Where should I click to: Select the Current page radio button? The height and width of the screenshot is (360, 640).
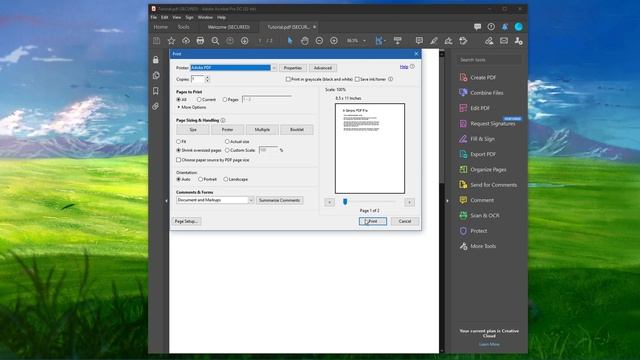(199, 100)
